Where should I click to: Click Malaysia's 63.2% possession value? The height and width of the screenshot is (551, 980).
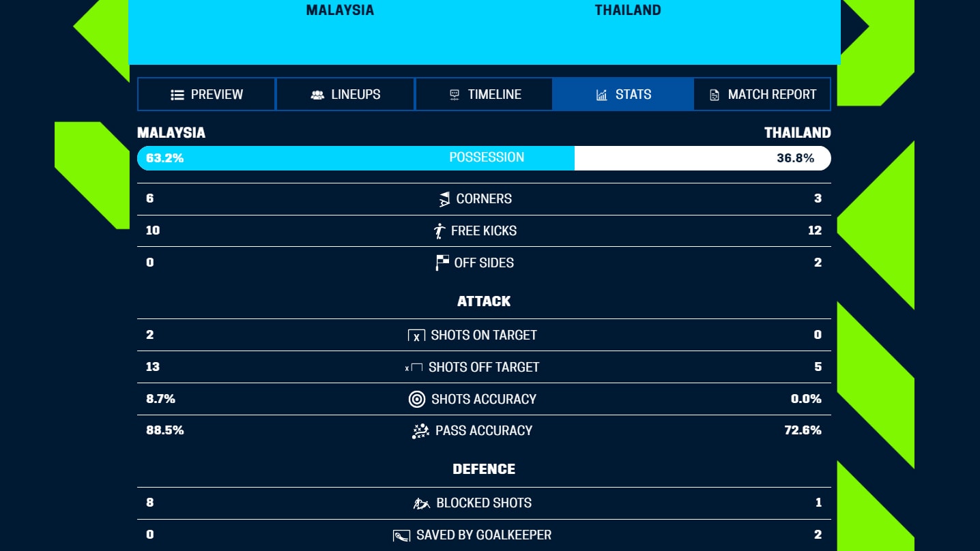164,158
